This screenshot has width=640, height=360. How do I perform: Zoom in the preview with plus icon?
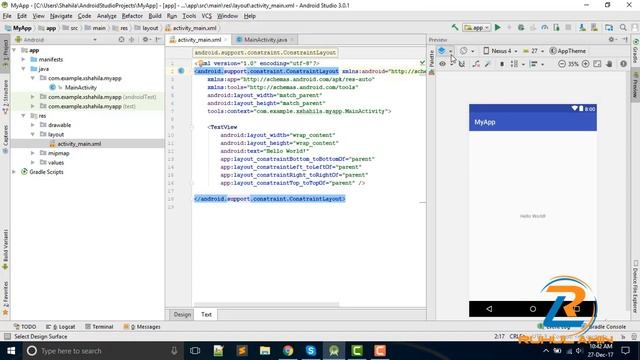tap(585, 64)
